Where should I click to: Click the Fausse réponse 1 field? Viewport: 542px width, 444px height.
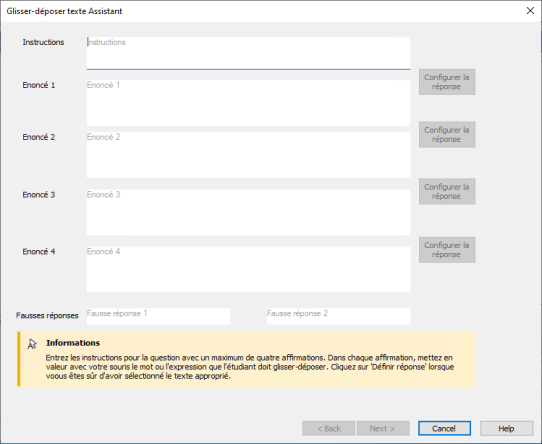tap(158, 316)
